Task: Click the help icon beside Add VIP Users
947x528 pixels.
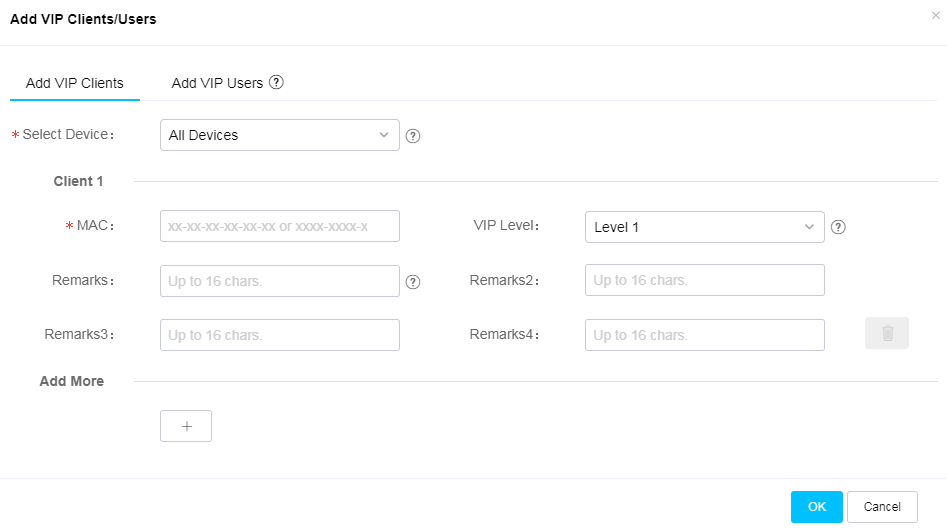Action: coord(276,82)
